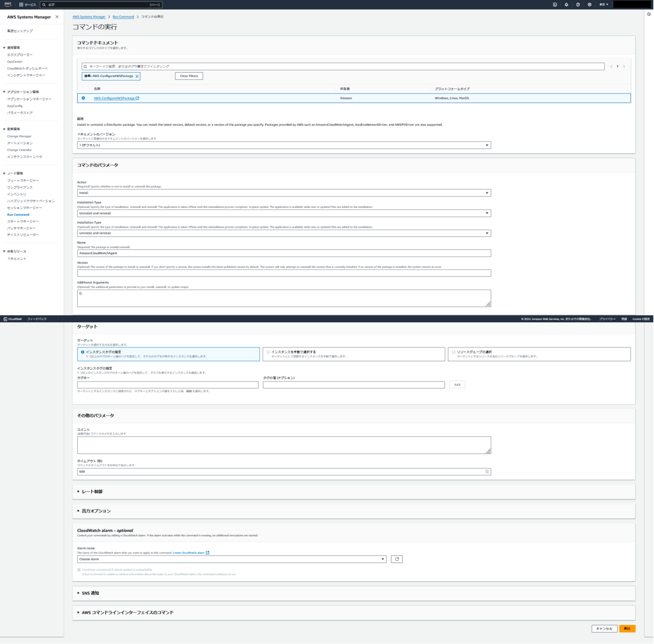This screenshot has height=644, width=654.
Task: Open AWS-ConfigureAWSPackage document in new tab via external-link icon
Action: click(136, 98)
